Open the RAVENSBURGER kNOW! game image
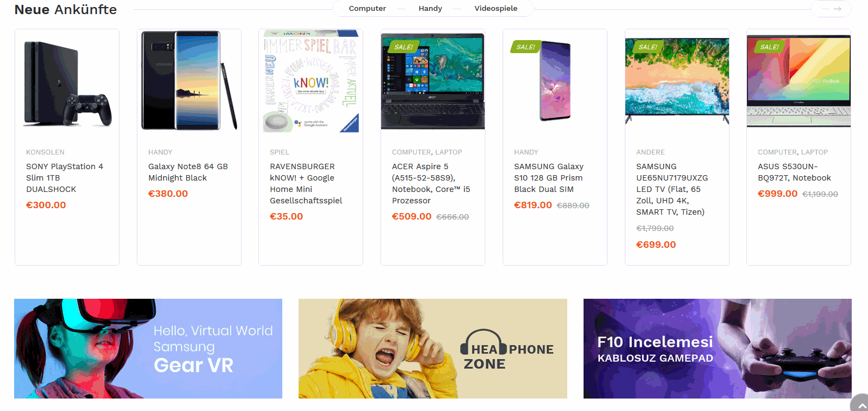This screenshot has height=411, width=868. point(311,81)
